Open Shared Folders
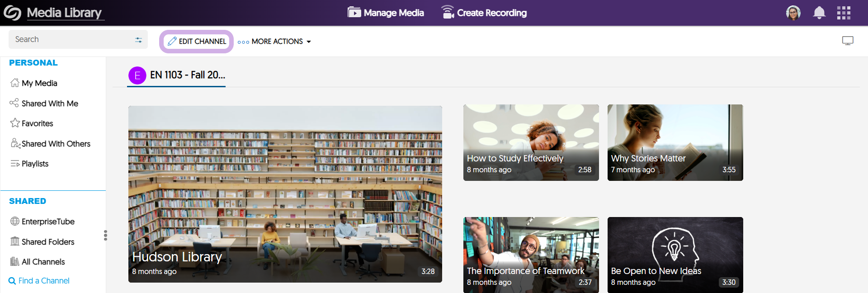The height and width of the screenshot is (293, 868). click(x=48, y=242)
